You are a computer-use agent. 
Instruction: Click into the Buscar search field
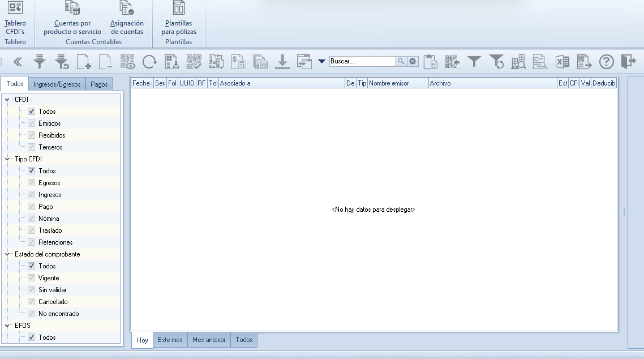click(362, 61)
